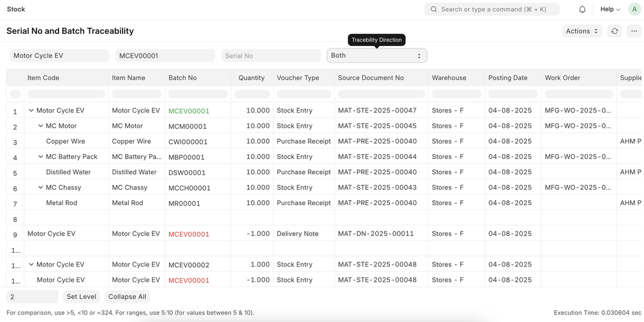Click the notification bell icon

[582, 9]
